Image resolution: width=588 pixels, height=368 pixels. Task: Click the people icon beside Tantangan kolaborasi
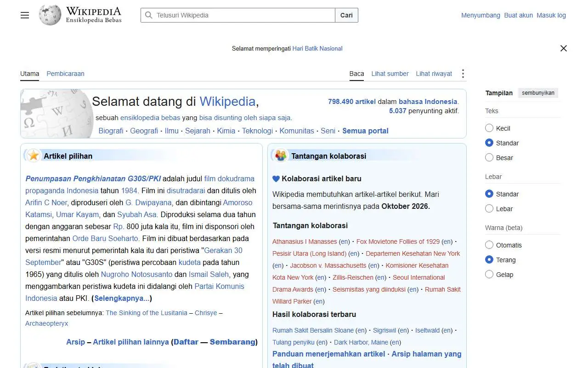coord(281,155)
